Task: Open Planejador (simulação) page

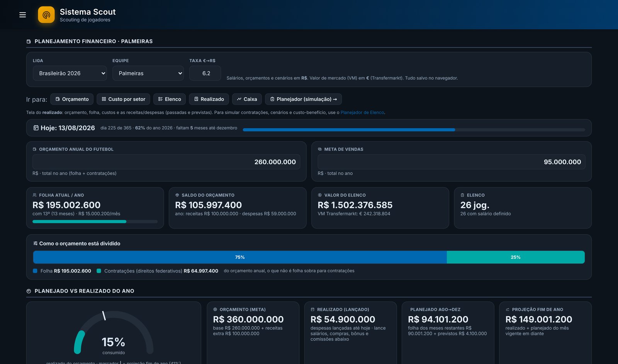Action: click(x=303, y=99)
